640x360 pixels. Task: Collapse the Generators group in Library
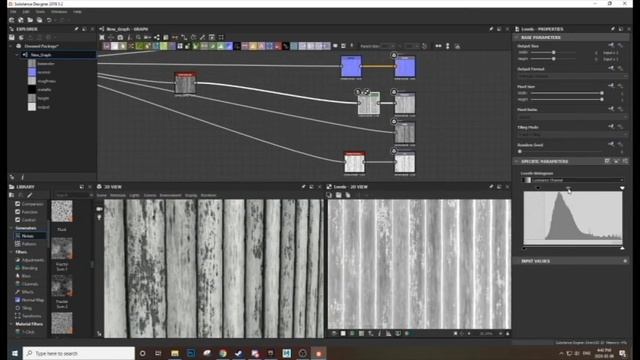tap(11, 228)
